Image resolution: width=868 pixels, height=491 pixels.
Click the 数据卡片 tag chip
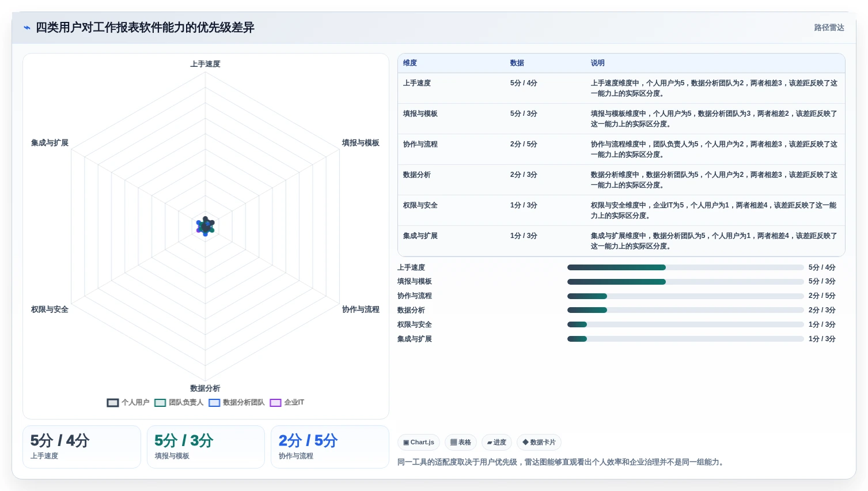[x=539, y=443]
